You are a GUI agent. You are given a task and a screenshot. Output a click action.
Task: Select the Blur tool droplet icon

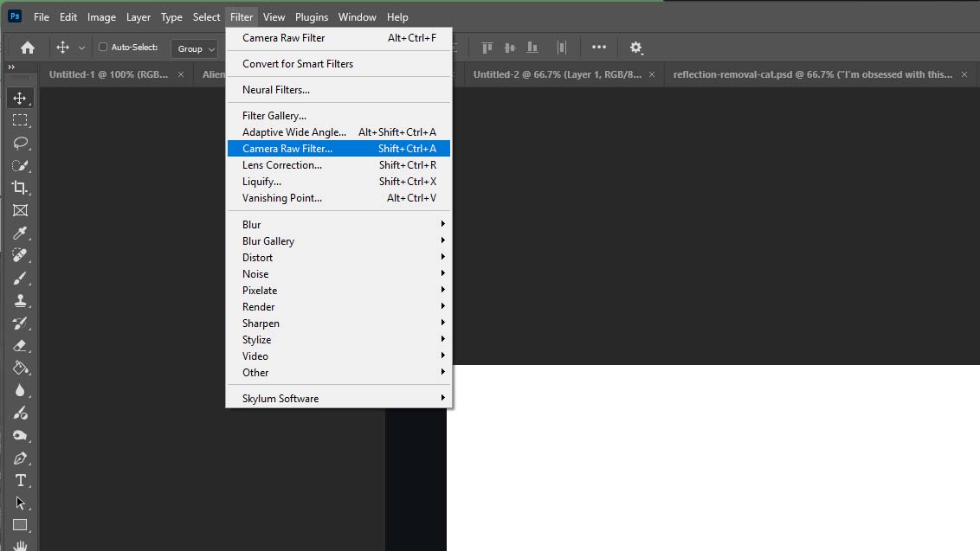20,390
